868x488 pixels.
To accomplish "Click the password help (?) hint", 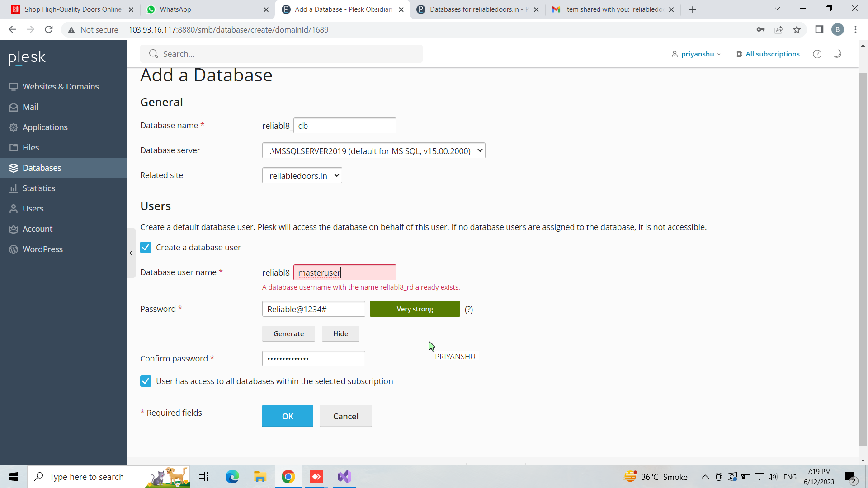I will (469, 310).
